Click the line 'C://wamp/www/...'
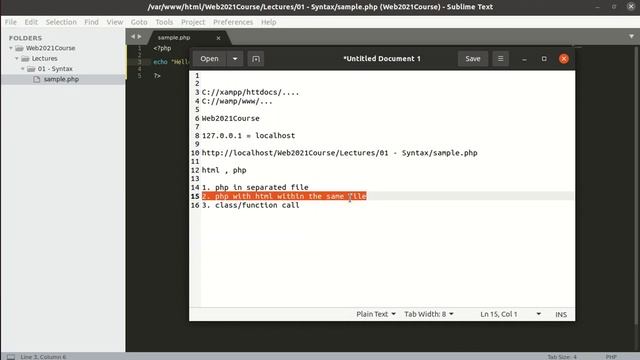The height and width of the screenshot is (360, 640). 237,101
